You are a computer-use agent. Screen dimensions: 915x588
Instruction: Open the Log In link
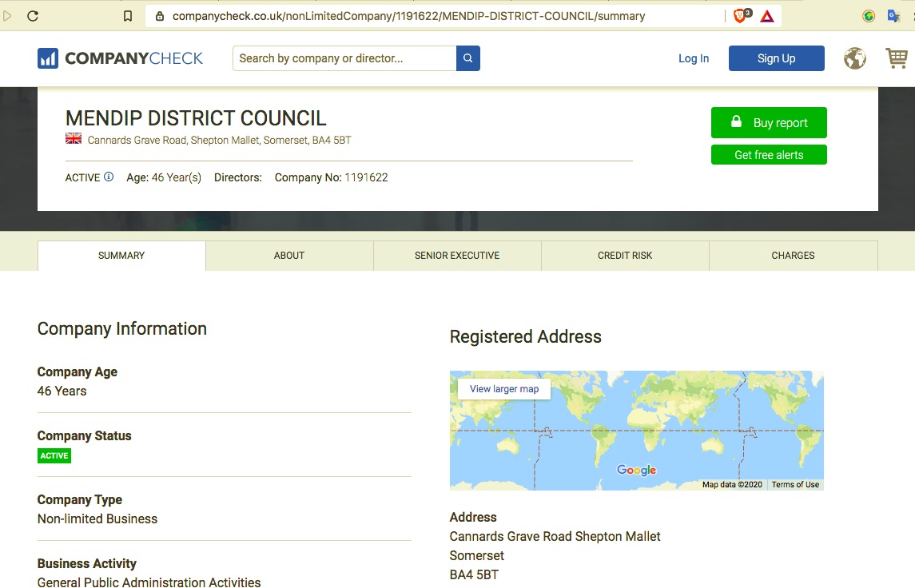pos(694,58)
